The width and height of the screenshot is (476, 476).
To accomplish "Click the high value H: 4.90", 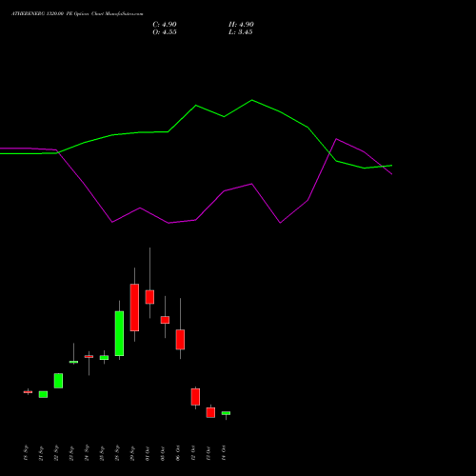I will point(241,25).
